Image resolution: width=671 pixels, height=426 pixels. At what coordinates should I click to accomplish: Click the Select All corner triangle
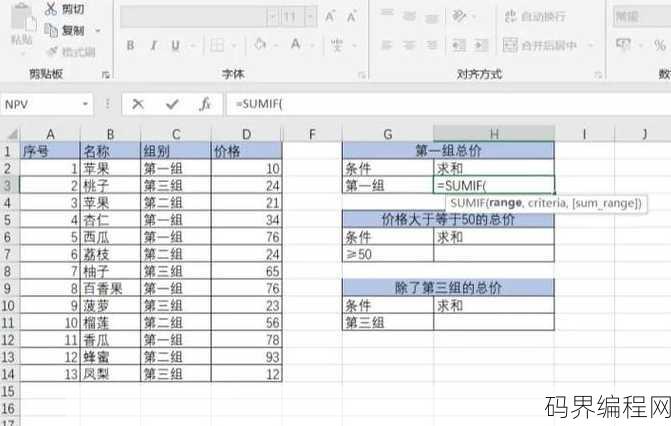click(x=11, y=134)
